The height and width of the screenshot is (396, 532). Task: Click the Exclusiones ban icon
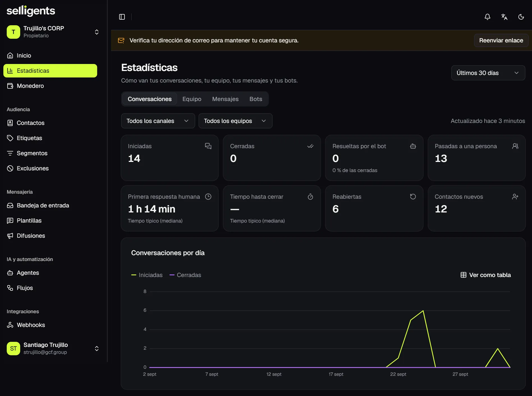click(x=10, y=168)
